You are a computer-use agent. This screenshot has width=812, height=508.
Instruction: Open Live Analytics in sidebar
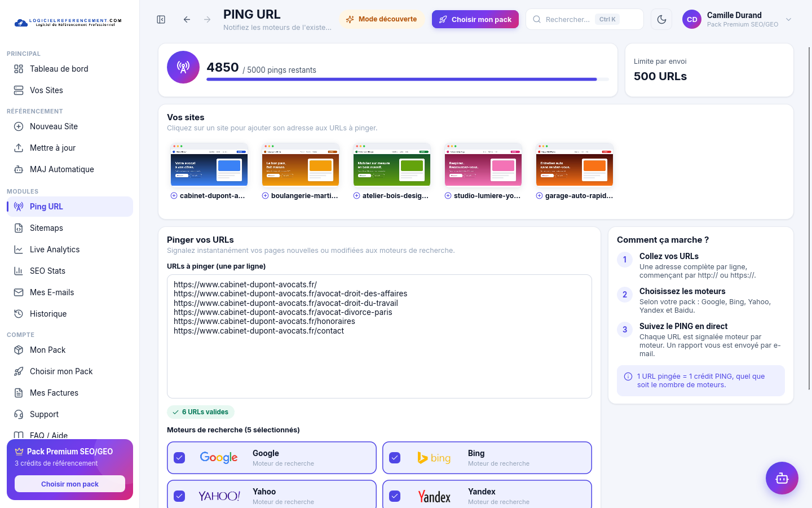pos(70,249)
